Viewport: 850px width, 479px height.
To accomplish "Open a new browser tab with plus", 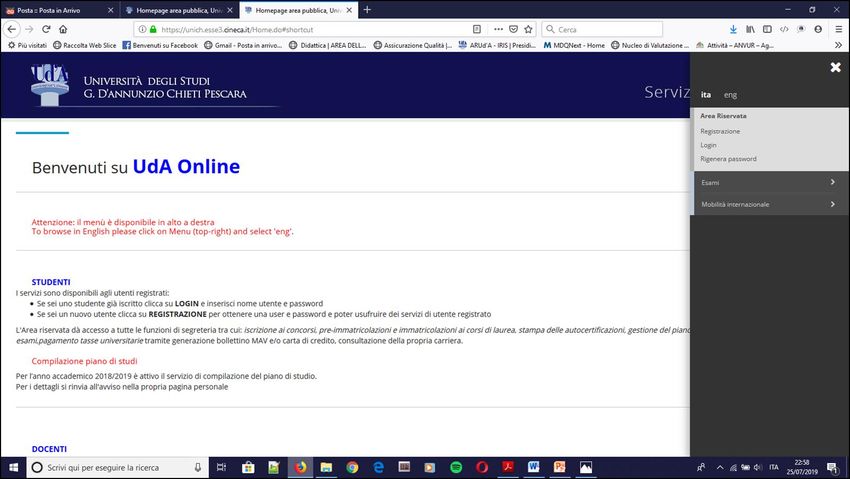I will click(367, 9).
